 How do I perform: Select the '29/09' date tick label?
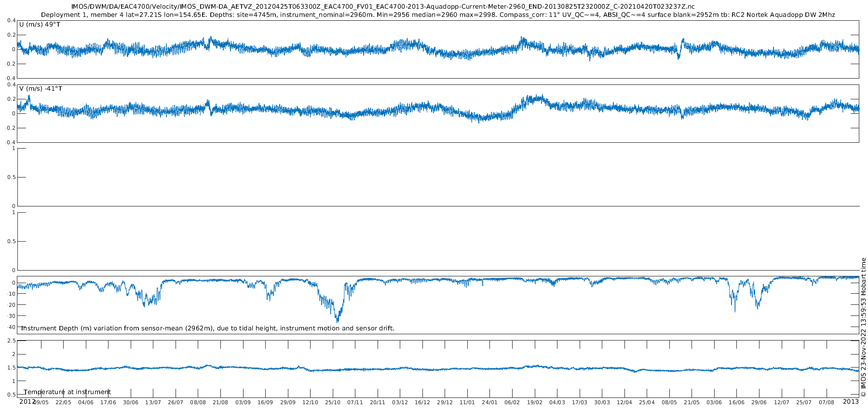tap(287, 402)
